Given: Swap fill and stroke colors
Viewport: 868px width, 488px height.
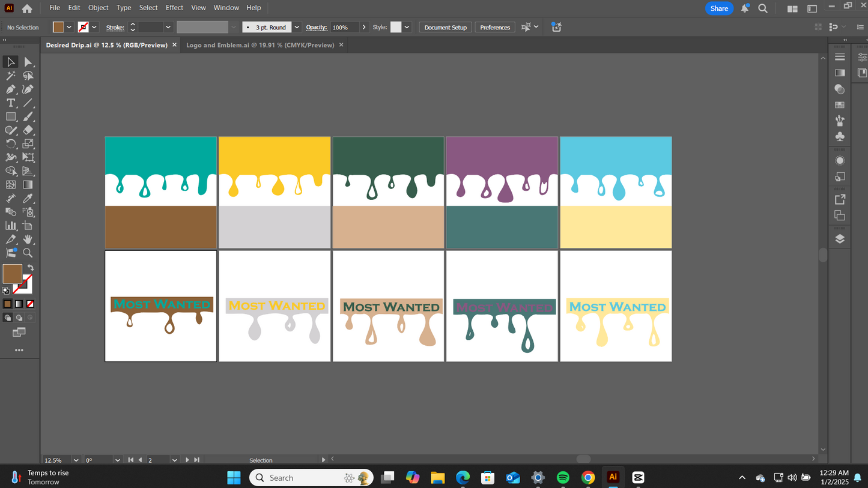Looking at the screenshot, I should 31,268.
